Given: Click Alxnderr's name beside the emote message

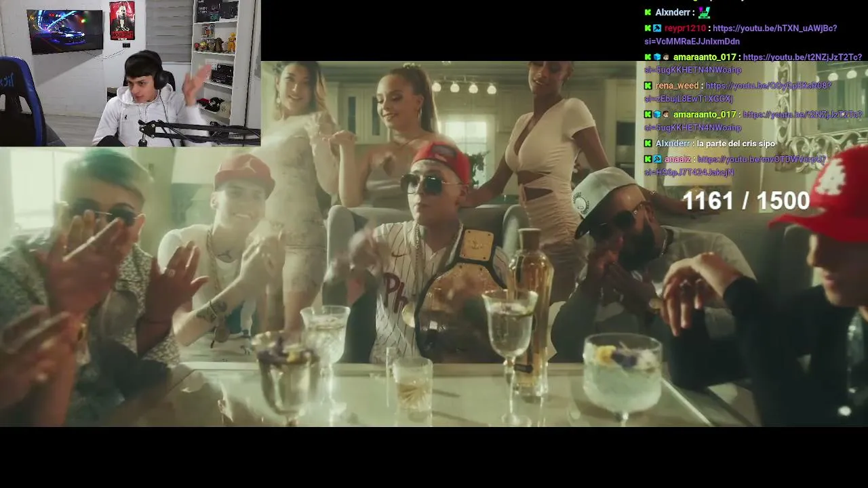Looking at the screenshot, I should click(673, 12).
